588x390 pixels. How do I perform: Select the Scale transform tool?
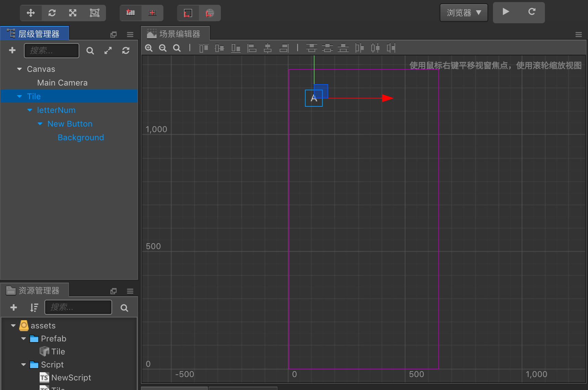click(73, 13)
